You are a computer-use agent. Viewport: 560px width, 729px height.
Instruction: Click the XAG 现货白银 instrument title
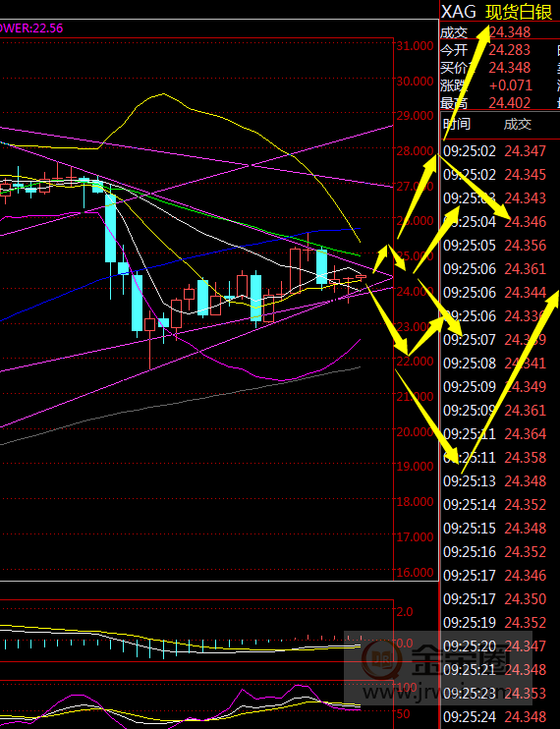(x=496, y=11)
